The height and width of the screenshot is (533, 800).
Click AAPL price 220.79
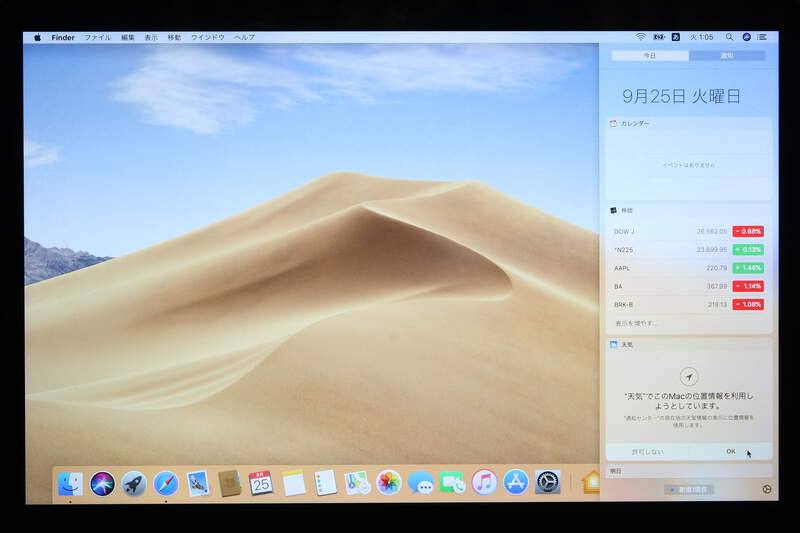[x=717, y=268]
